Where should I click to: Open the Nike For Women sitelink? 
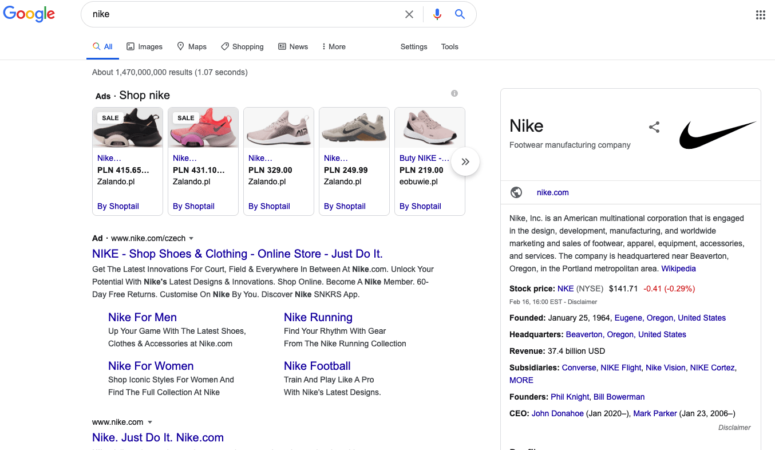tap(151, 366)
